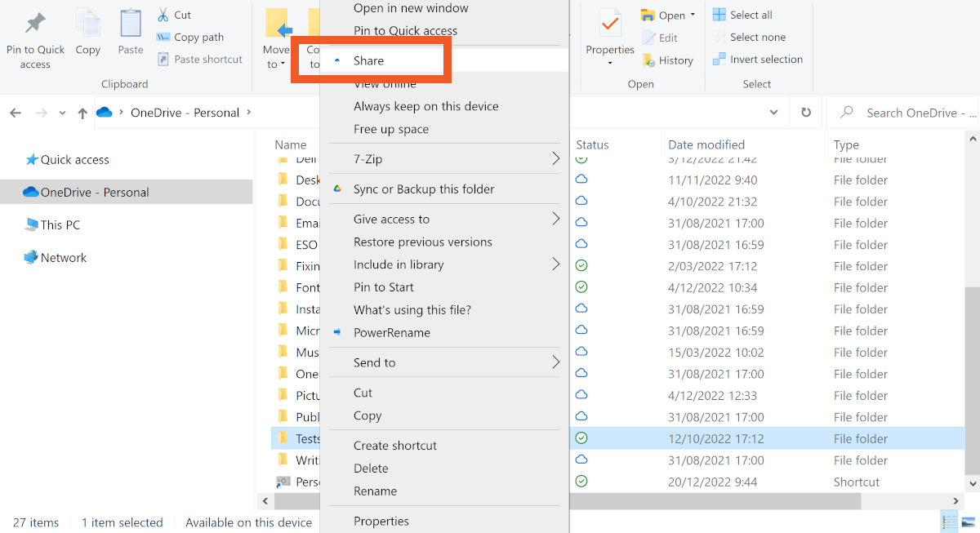980x533 pixels.
Task: Click the Cut scissors icon in the ribbon
Action: (163, 15)
